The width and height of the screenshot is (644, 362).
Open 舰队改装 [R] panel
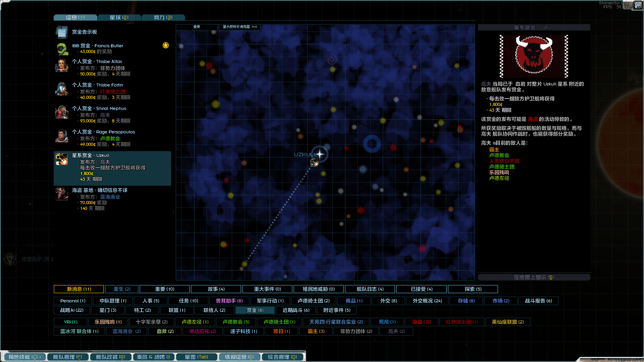coord(110,357)
